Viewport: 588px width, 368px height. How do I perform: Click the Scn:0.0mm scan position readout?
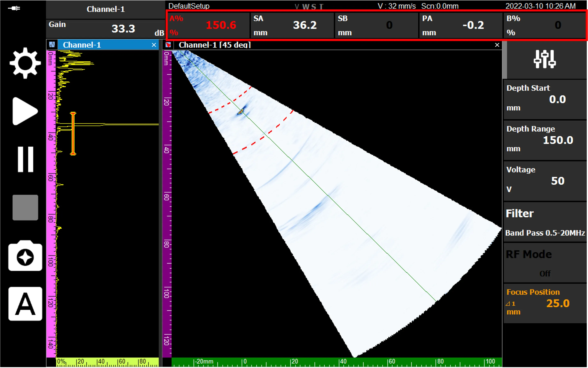pos(440,6)
